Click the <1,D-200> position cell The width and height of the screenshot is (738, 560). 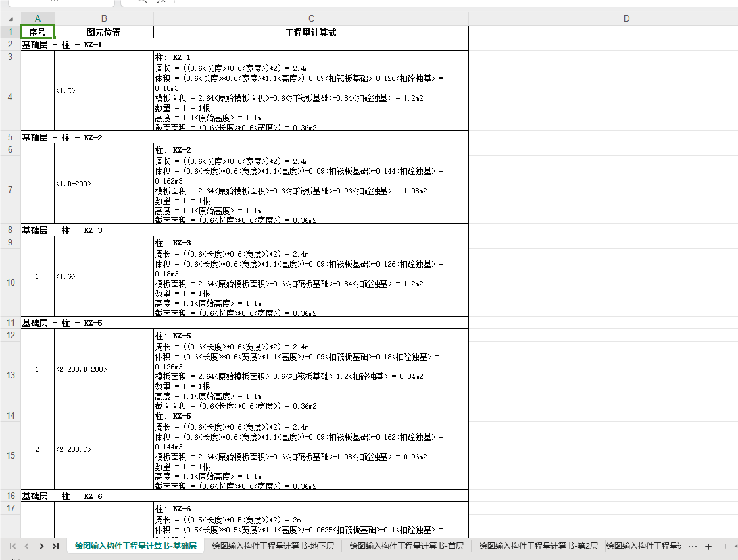(x=104, y=184)
